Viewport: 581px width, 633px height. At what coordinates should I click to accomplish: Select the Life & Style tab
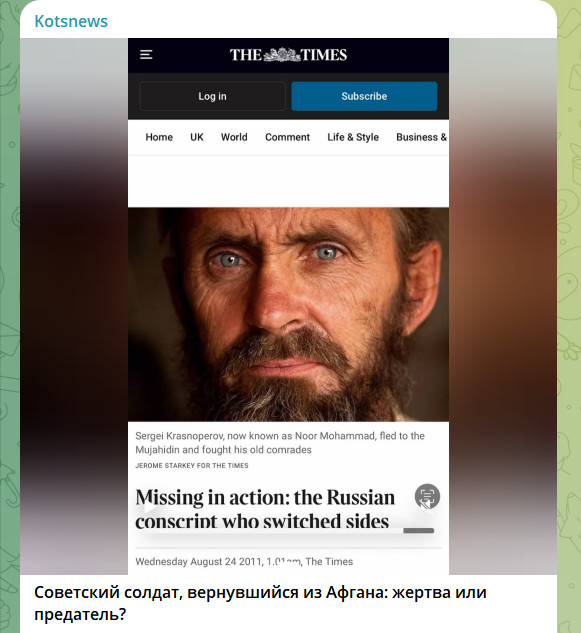tap(353, 137)
